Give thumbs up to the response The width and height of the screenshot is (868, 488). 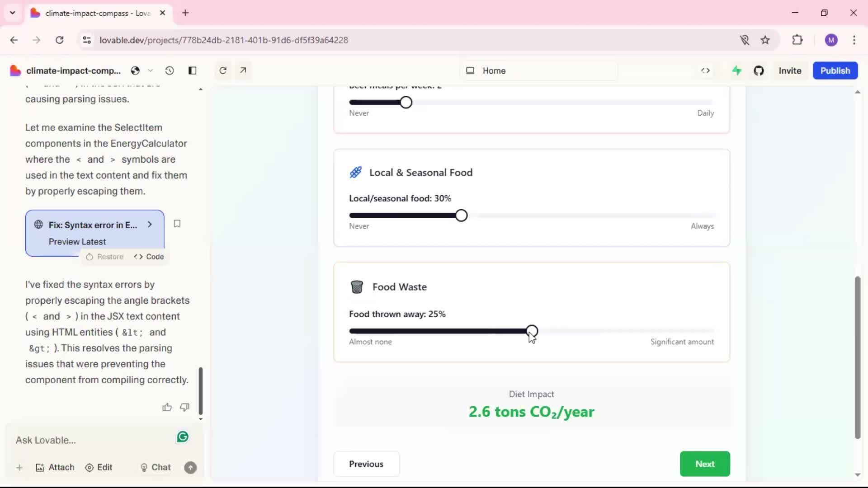[167, 407]
